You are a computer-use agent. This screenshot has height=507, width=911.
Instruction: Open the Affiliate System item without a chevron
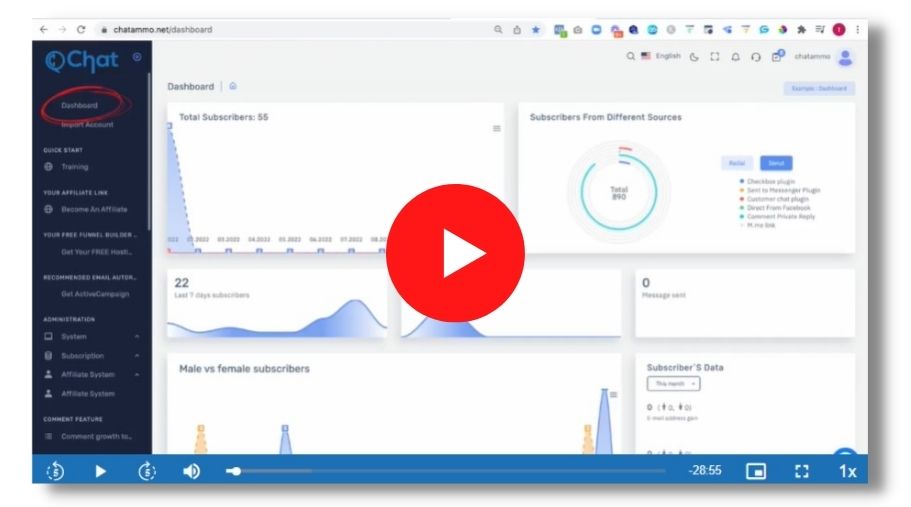[88, 394]
